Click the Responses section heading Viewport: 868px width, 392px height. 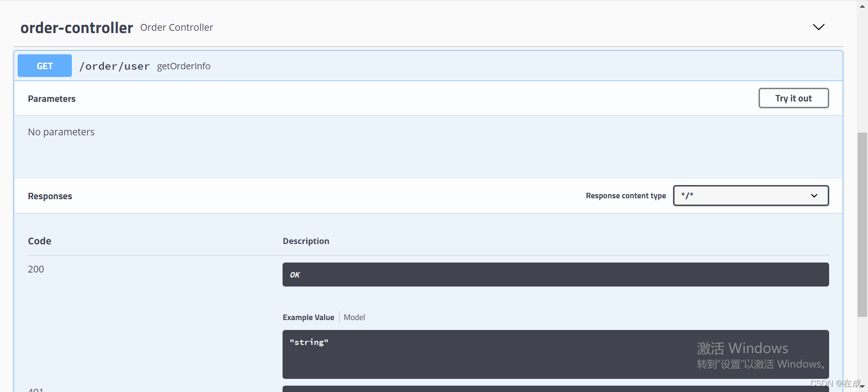pos(50,196)
